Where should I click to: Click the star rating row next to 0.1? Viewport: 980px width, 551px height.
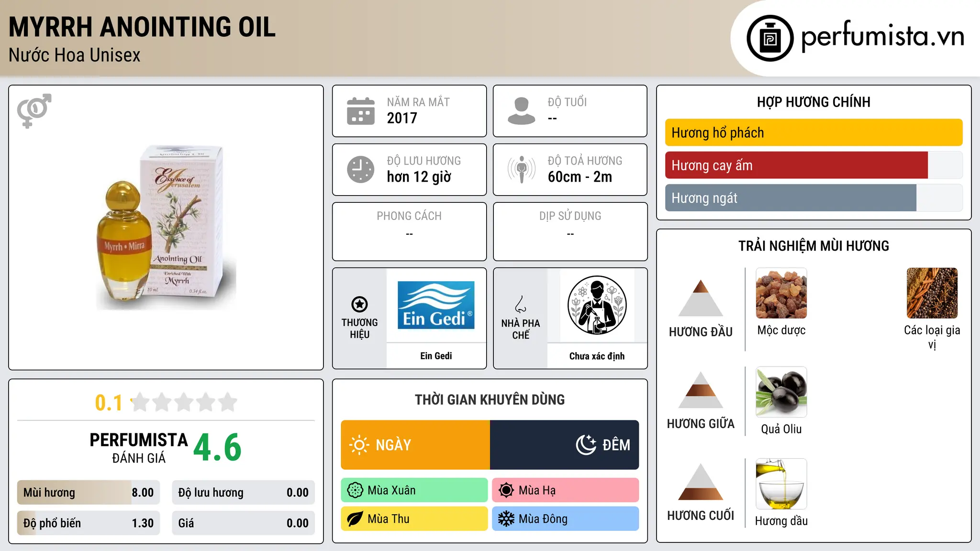pyautogui.click(x=184, y=402)
